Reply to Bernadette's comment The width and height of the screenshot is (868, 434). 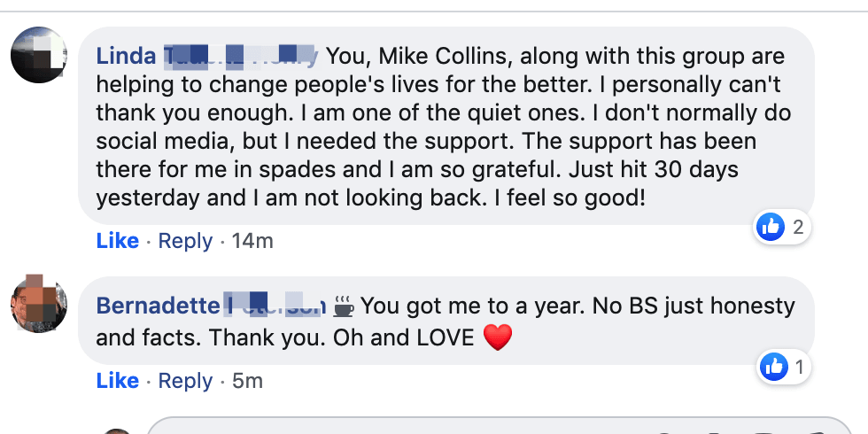(185, 381)
